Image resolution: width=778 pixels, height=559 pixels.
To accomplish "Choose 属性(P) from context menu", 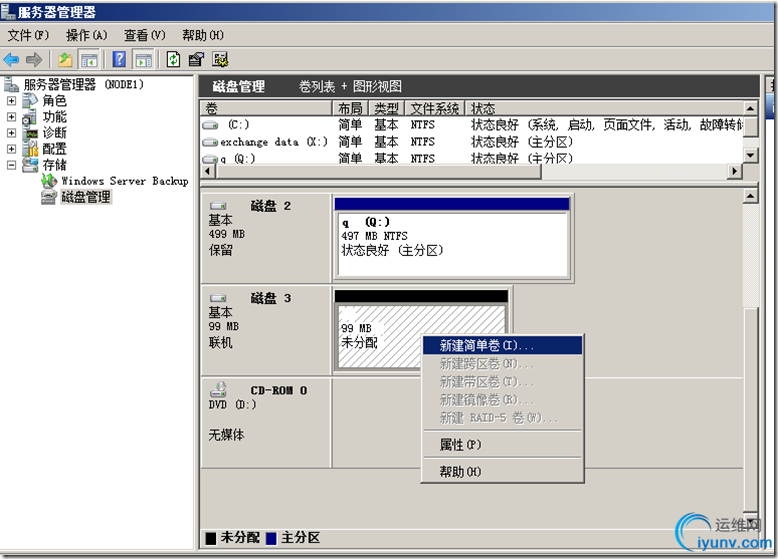I will (x=502, y=444).
